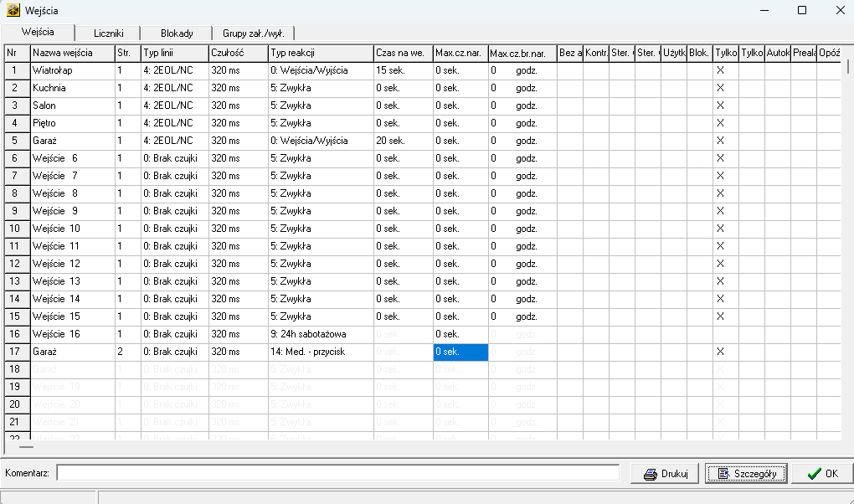Toggle the X mark in row 5 Garaż
The image size is (854, 504).
coord(720,141)
